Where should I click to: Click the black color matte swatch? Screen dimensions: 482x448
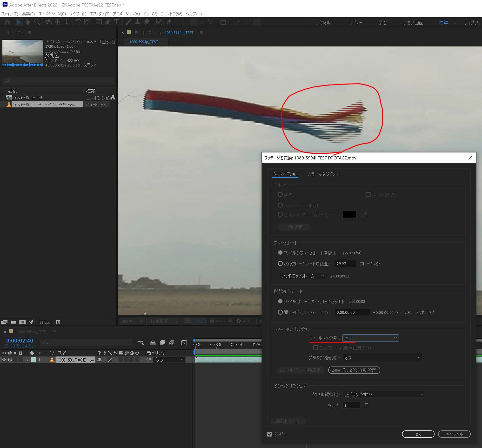349,214
